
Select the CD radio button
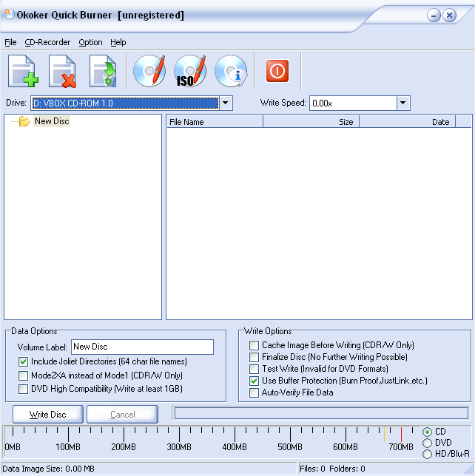point(427,432)
